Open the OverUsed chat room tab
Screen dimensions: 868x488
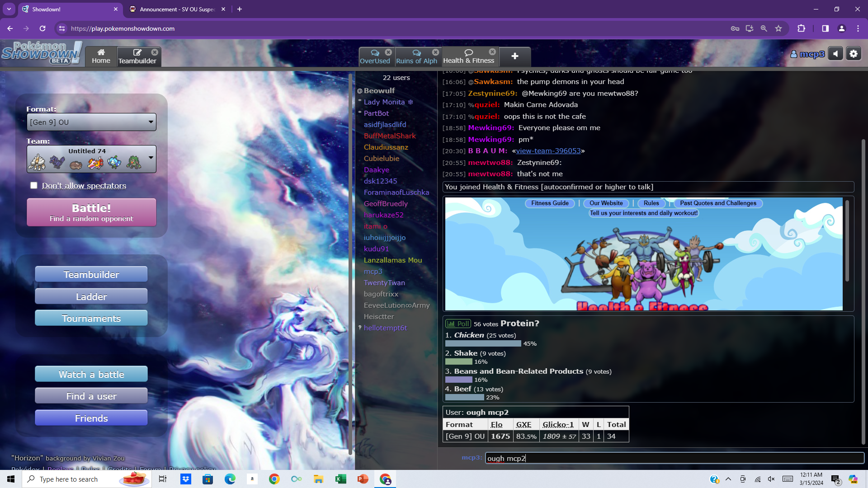pyautogui.click(x=375, y=56)
